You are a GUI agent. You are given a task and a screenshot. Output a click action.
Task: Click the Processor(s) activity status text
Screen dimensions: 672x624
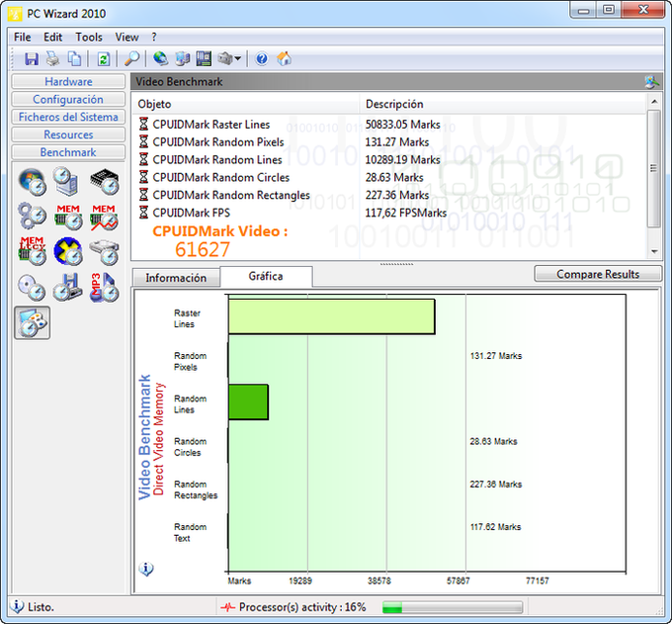(x=302, y=607)
